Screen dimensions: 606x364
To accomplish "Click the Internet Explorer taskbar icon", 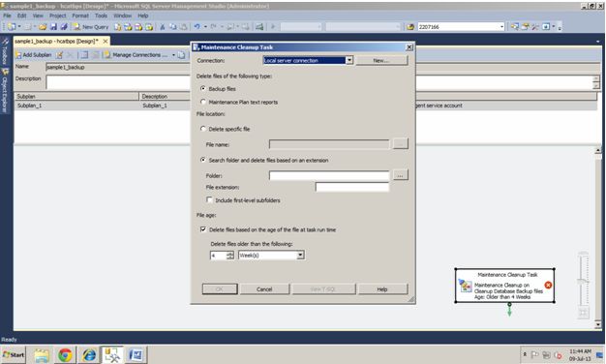I will tap(89, 354).
